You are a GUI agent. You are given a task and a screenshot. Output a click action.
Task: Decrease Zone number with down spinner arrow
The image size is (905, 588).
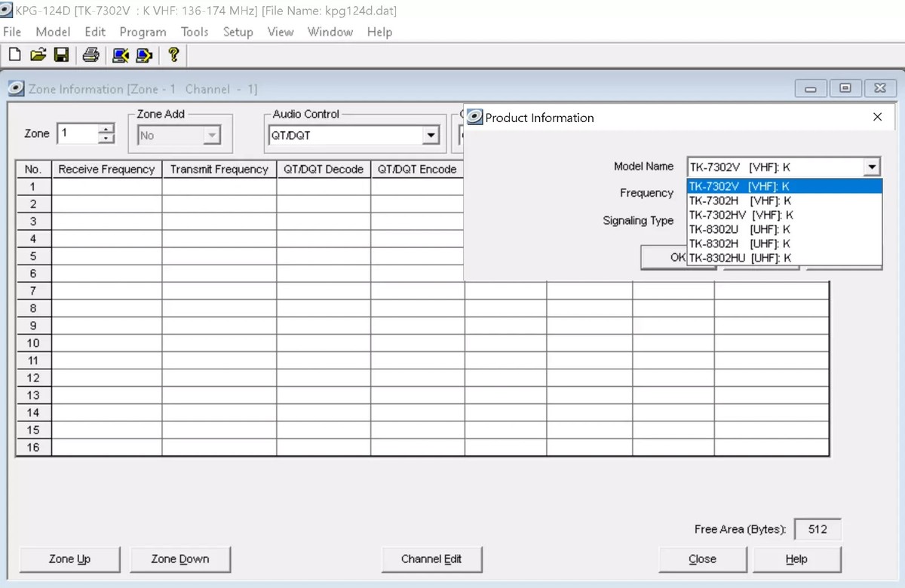[x=106, y=139]
